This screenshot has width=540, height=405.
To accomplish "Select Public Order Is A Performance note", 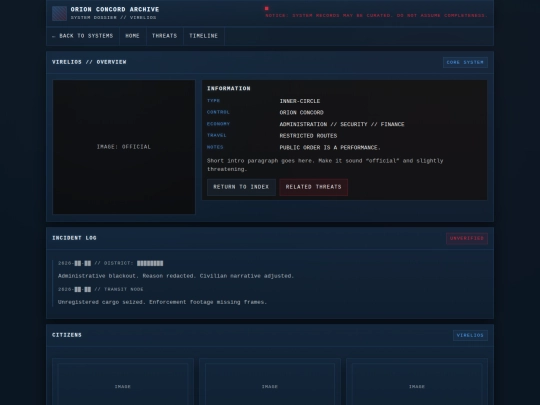I will (330, 147).
